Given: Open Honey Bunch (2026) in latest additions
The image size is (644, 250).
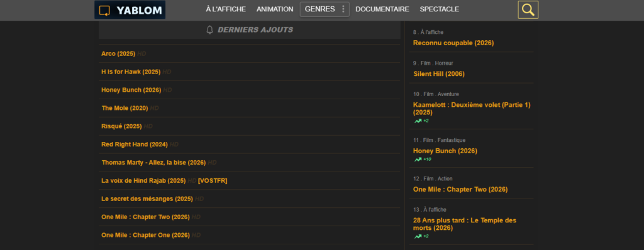Looking at the screenshot, I should (x=131, y=90).
